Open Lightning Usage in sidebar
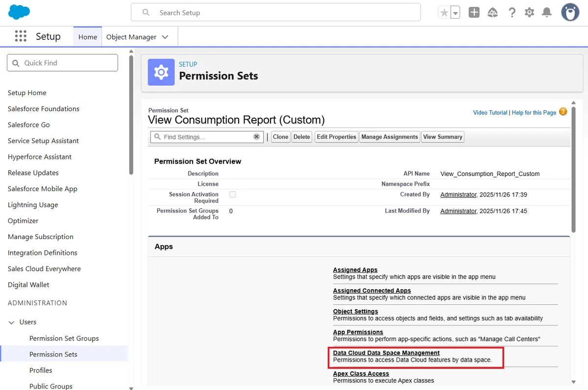The width and height of the screenshot is (588, 390). tap(33, 205)
